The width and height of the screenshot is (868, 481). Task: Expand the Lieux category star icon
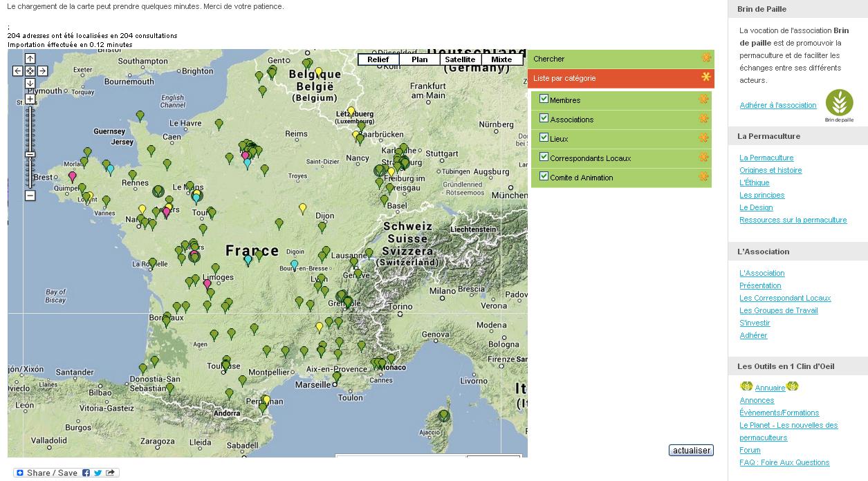tap(703, 138)
